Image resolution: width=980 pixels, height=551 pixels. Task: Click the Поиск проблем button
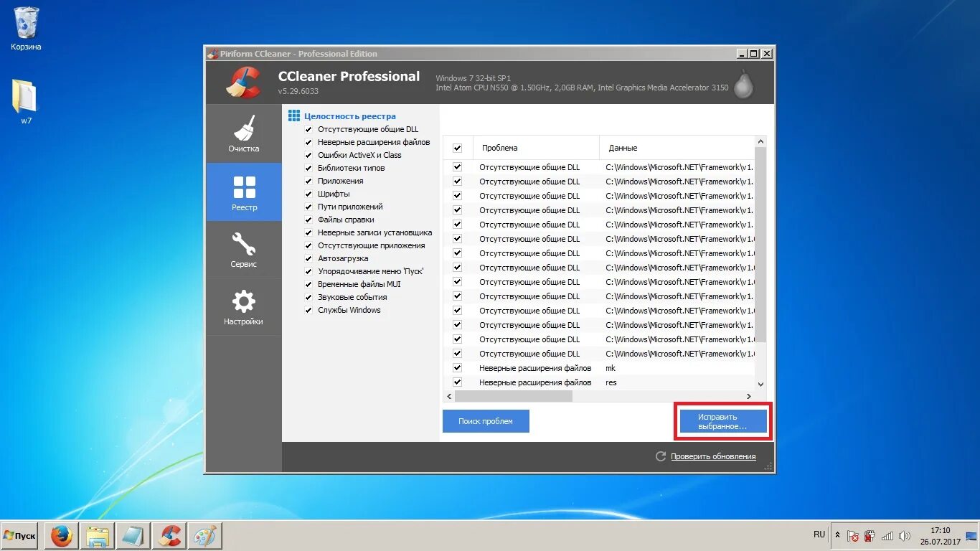click(x=486, y=421)
